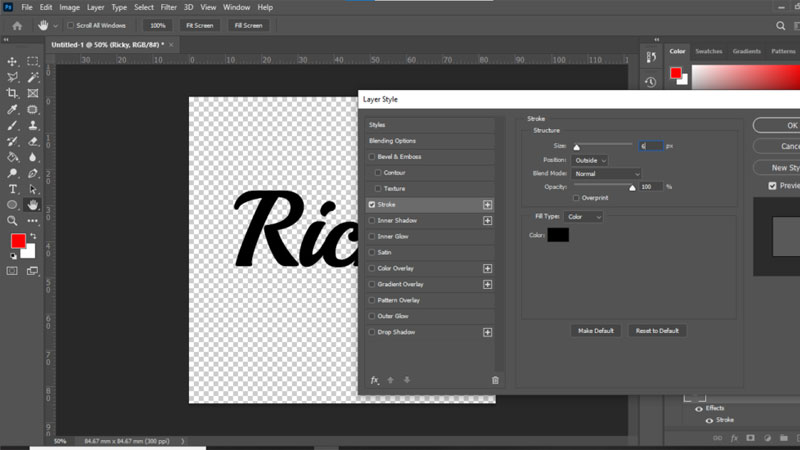Click Reset to Default button
This screenshot has height=450, width=800.
pyautogui.click(x=657, y=331)
